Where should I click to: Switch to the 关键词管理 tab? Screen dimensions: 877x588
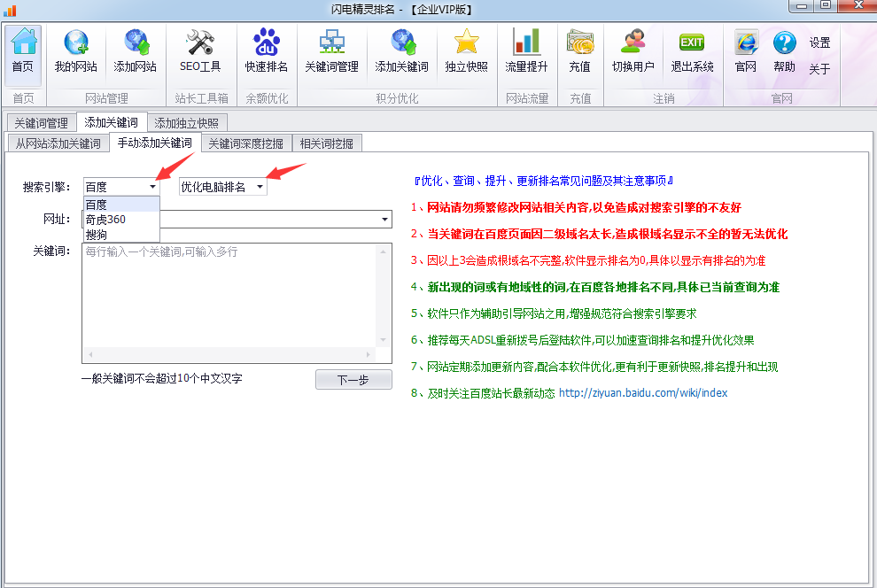[x=41, y=123]
